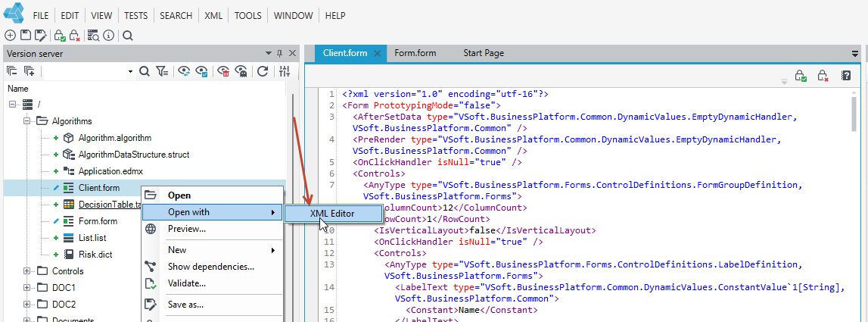Viewport: 868px width, 322px height.
Task: Click the New (plus circle) main toolbar icon
Action: click(9, 36)
